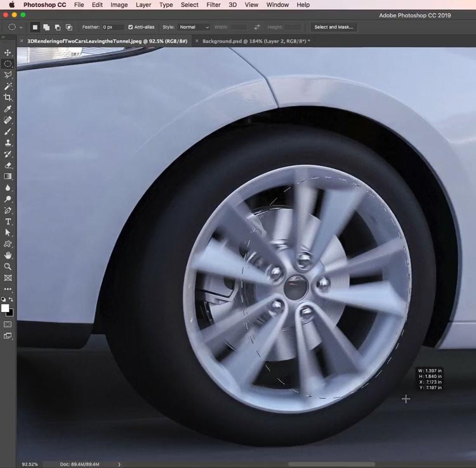
Task: Select the Move tool
Action: (x=8, y=53)
